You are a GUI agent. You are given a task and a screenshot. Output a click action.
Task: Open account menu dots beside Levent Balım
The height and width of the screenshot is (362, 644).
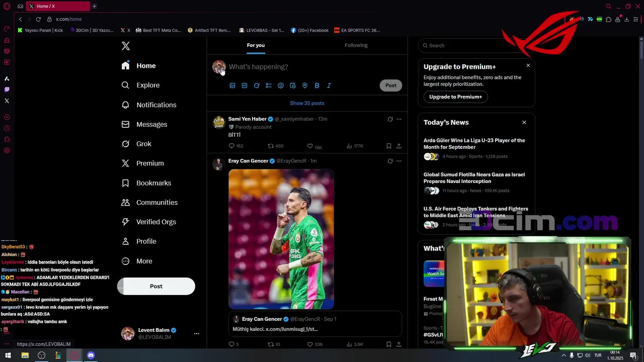click(x=197, y=333)
